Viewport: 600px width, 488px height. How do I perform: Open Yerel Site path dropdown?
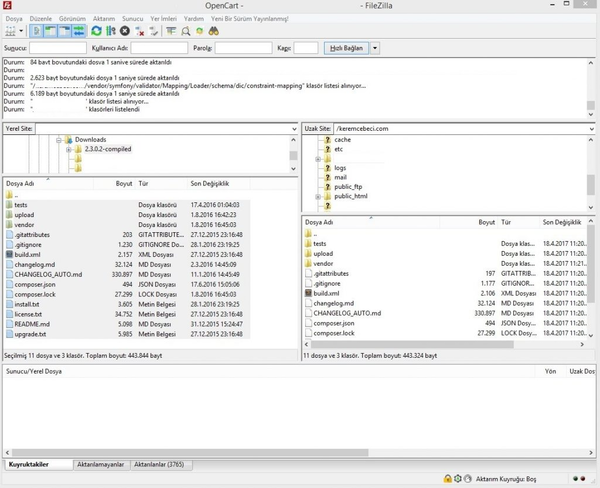click(x=294, y=129)
